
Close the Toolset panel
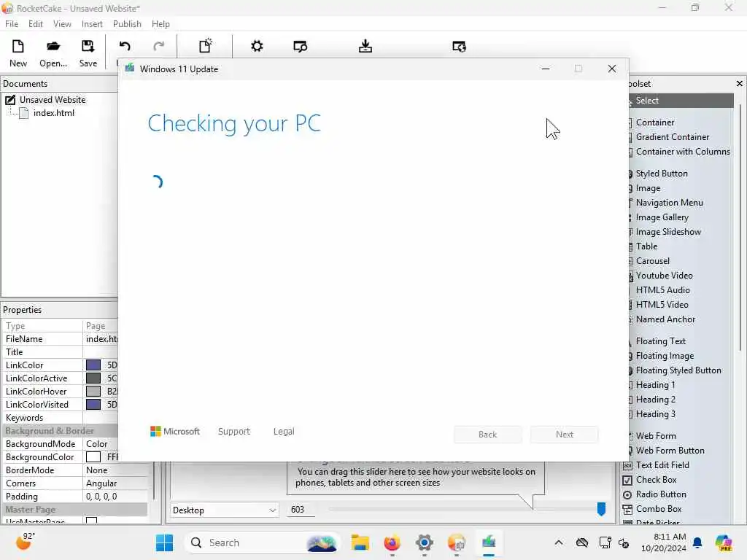pos(740,83)
